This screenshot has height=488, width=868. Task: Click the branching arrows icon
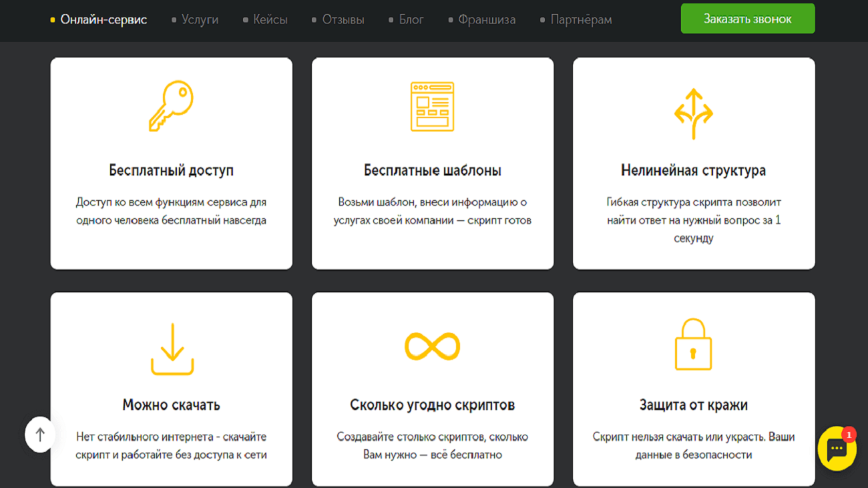693,113
